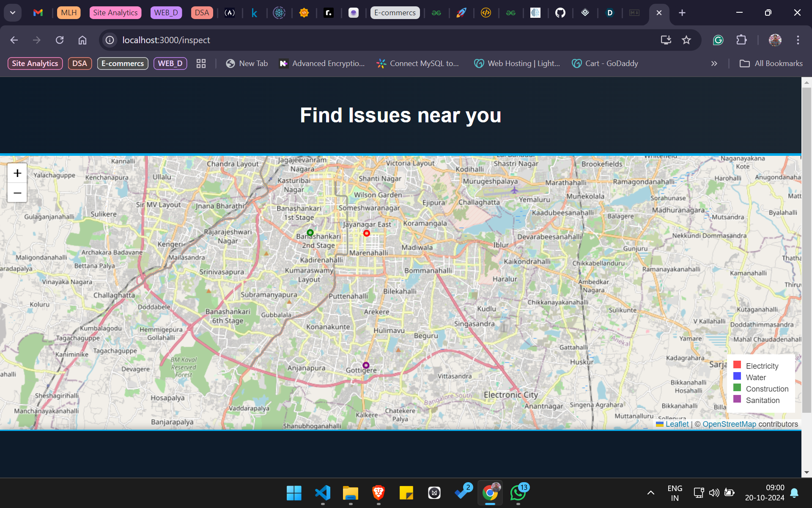The width and height of the screenshot is (812, 508).
Task: Open the OpenStreetMap contributors link
Action: click(729, 424)
